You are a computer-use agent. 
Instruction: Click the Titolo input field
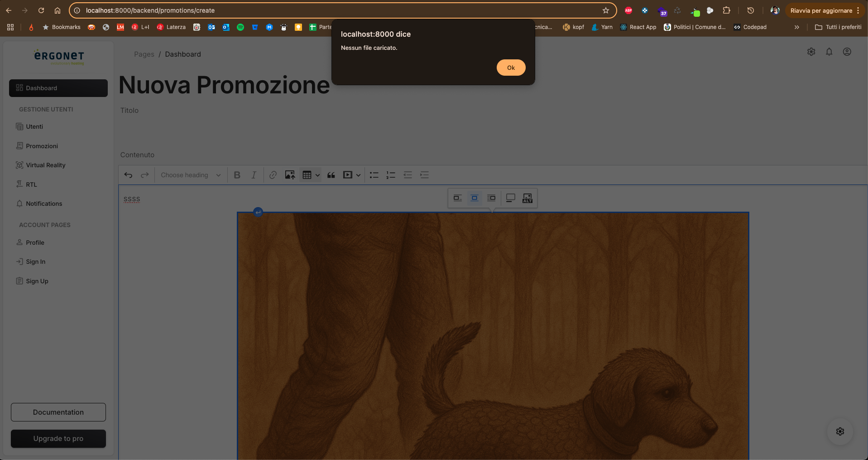tap(317, 129)
